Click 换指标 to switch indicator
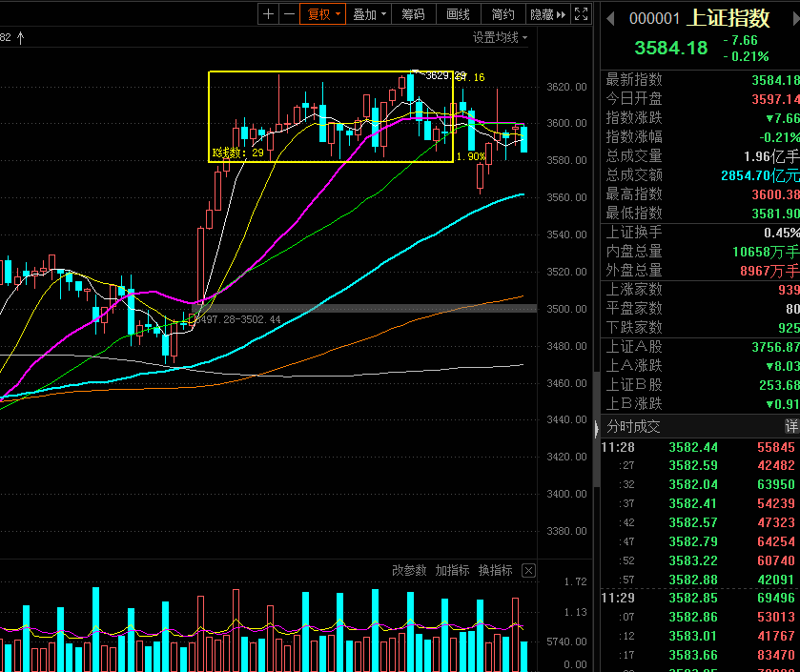This screenshot has height=672, width=800. [x=495, y=570]
